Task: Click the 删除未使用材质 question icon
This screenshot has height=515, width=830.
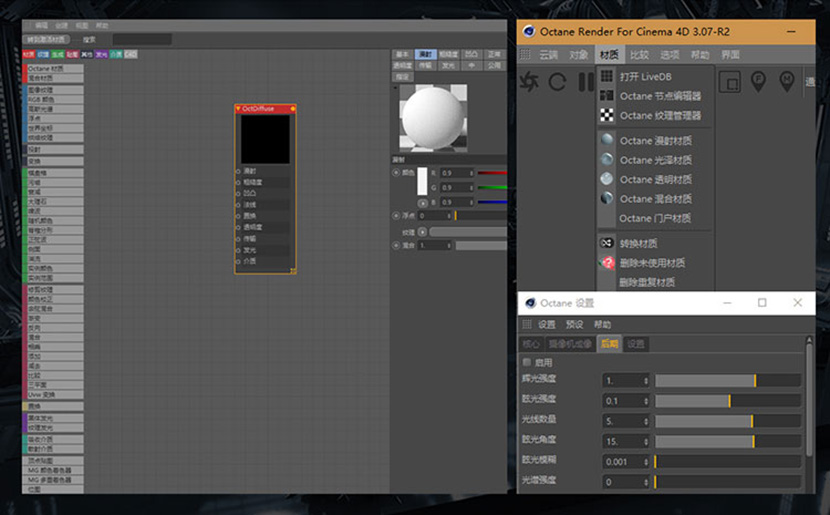Action: click(x=607, y=263)
